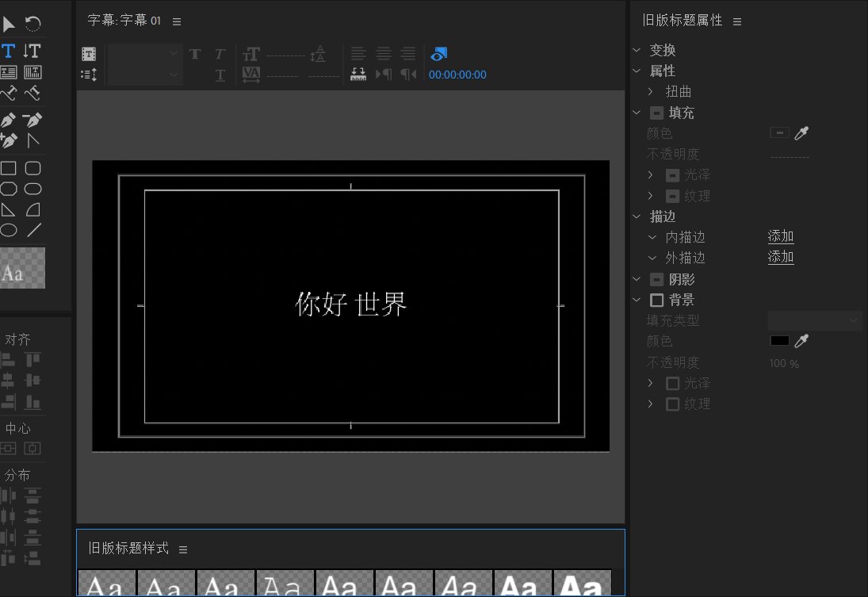Add an inner stroke via 添加
The image size is (868, 597).
tap(781, 236)
